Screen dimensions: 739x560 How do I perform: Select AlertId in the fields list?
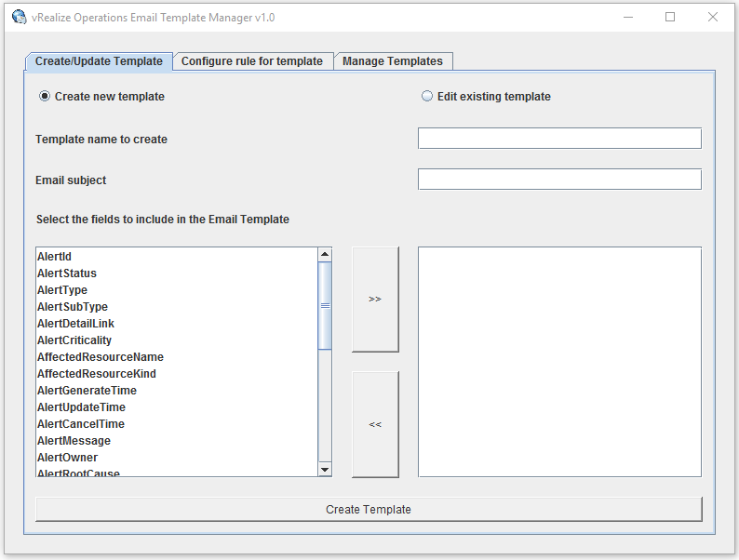point(177,257)
